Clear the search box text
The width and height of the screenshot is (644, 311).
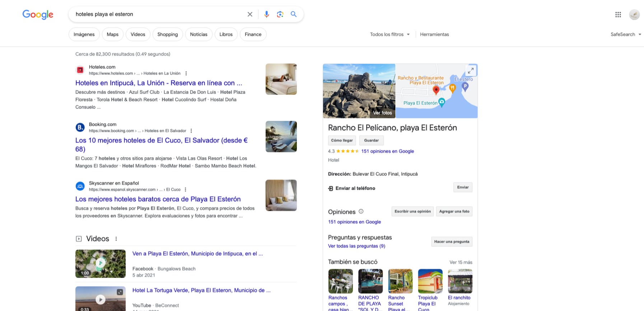[250, 14]
